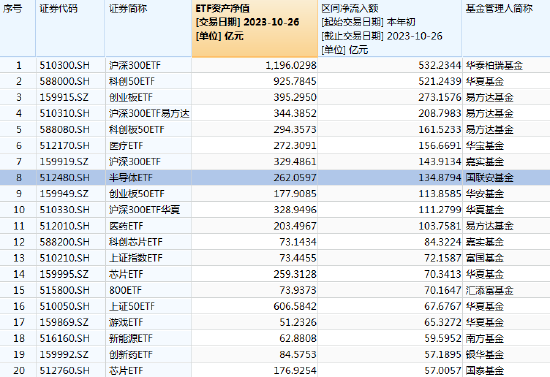Select net asset value 395.2950
The width and height of the screenshot is (550, 377).
point(295,97)
